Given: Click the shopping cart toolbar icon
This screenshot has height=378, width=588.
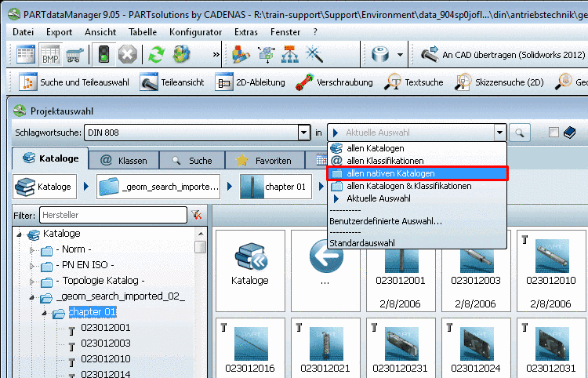Looking at the screenshot, I should click(x=74, y=55).
